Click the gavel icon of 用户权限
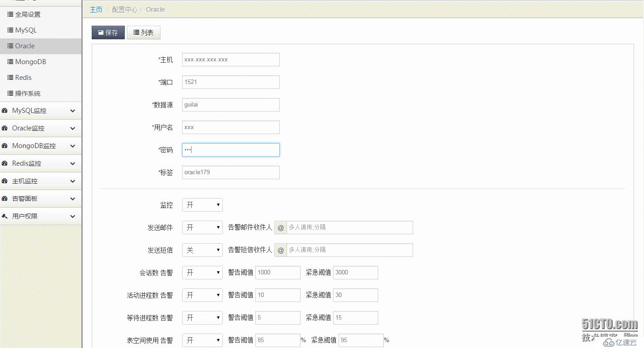Image resolution: width=644 pixels, height=348 pixels. [x=5, y=216]
